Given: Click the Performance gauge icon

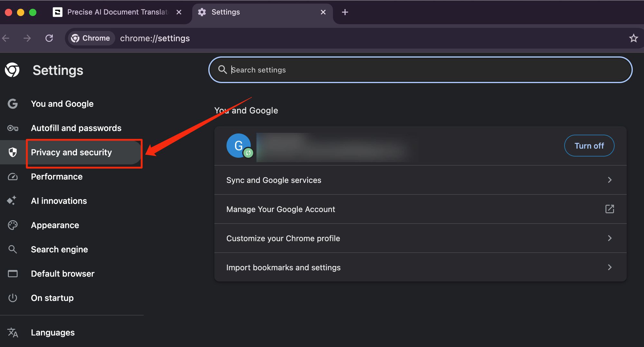Looking at the screenshot, I should 13,177.
